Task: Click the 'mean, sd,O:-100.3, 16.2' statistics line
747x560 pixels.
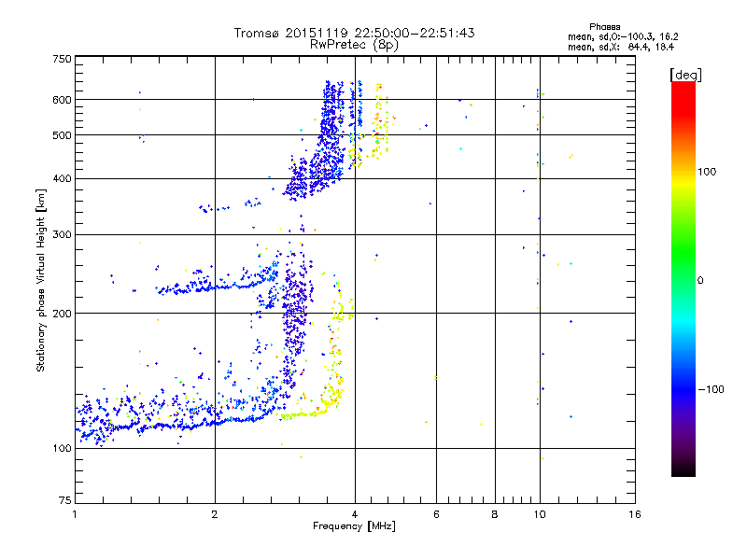Action: coord(623,36)
